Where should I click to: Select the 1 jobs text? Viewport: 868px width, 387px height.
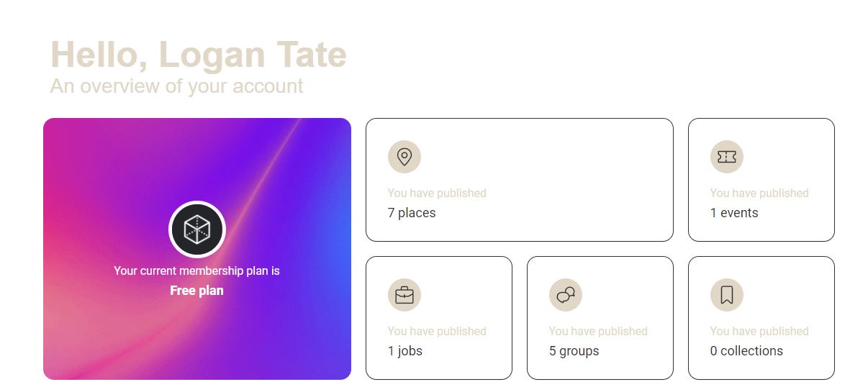click(405, 351)
